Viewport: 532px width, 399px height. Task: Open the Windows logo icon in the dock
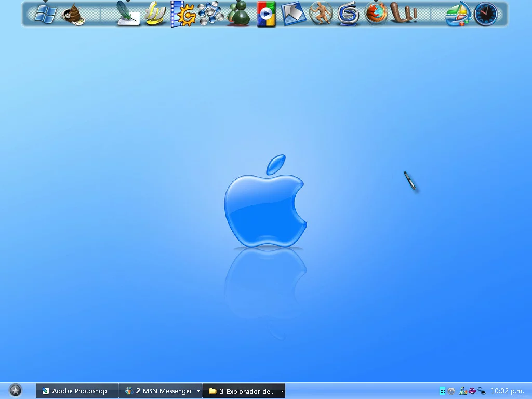point(45,14)
